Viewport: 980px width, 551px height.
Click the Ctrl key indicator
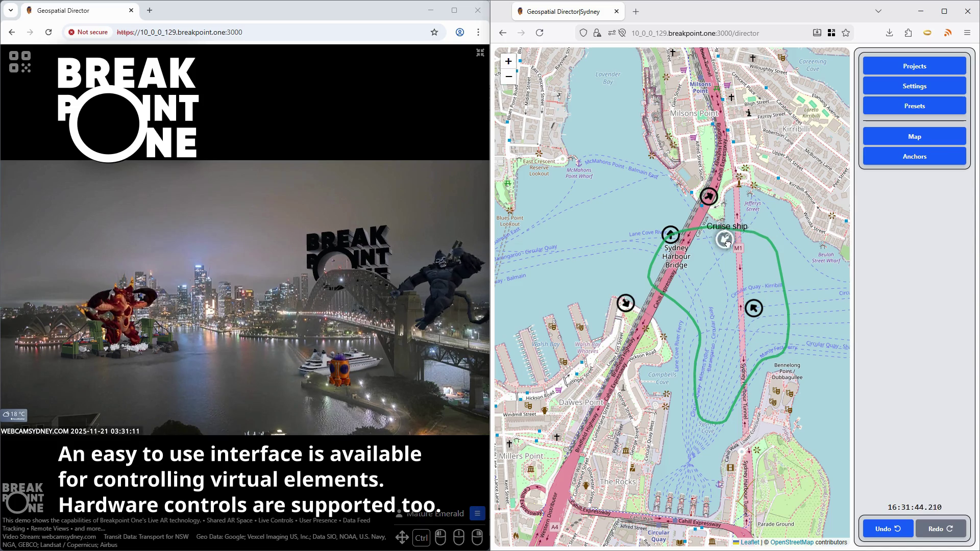coord(421,538)
